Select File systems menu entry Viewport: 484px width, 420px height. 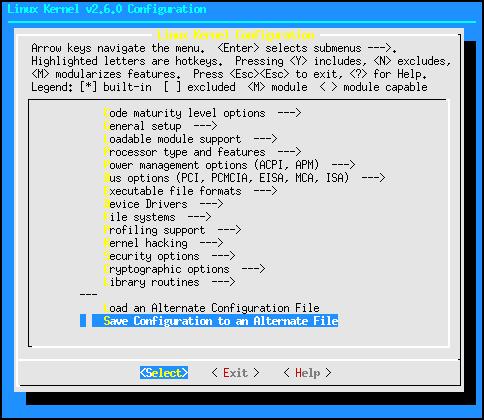click(x=157, y=217)
